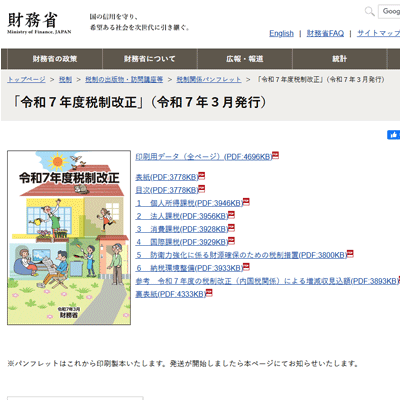Open 1 個人所得課税 PDF link

[x=189, y=203]
